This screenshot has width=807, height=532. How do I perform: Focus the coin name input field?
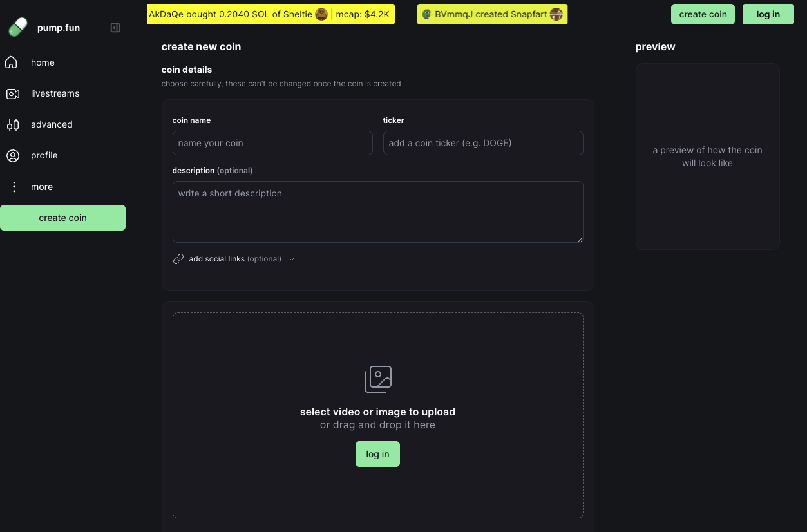point(272,142)
